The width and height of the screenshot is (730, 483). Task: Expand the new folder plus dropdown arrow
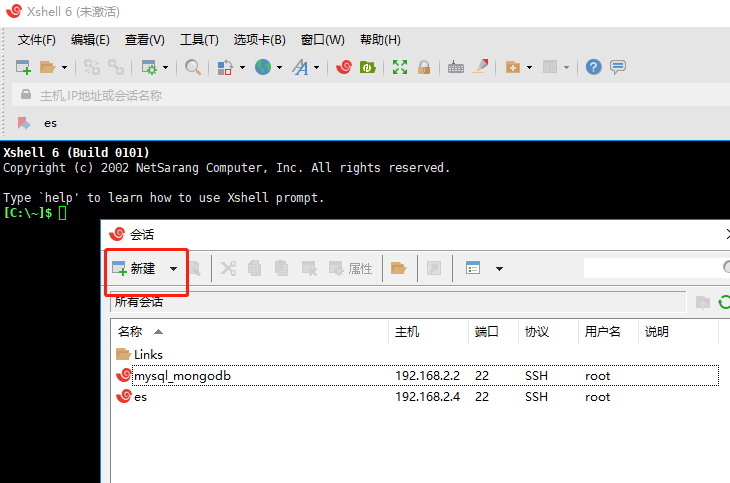529,68
